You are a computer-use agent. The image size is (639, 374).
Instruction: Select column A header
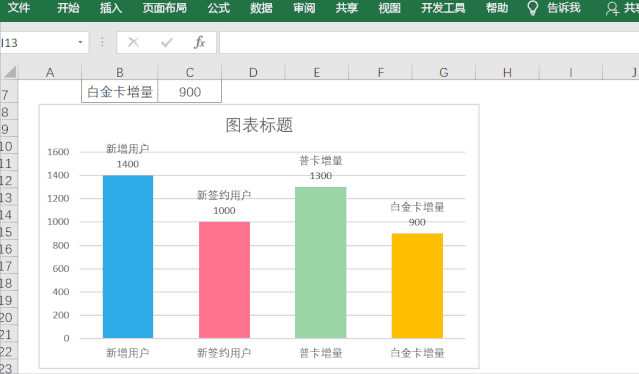tap(50, 72)
